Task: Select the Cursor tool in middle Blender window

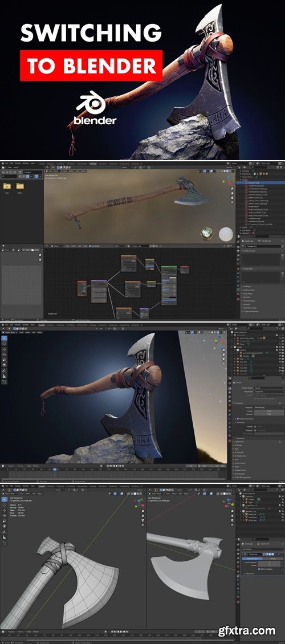Action: tap(4, 343)
